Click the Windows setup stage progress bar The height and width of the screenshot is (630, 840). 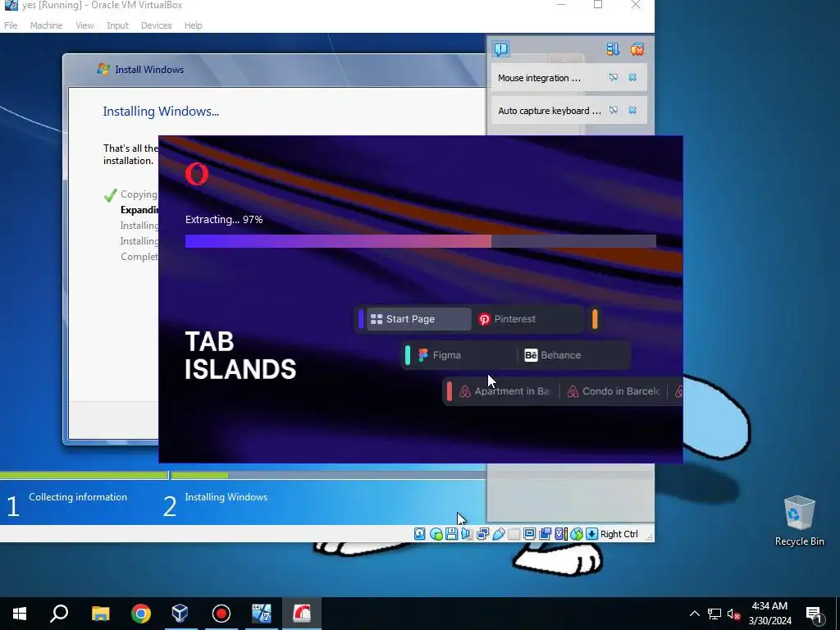(243, 475)
